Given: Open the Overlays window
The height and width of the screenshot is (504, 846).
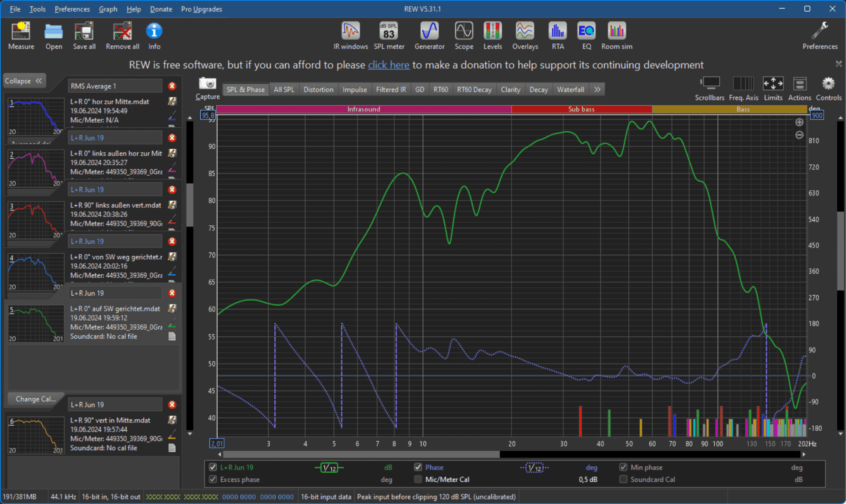Looking at the screenshot, I should coord(525,36).
